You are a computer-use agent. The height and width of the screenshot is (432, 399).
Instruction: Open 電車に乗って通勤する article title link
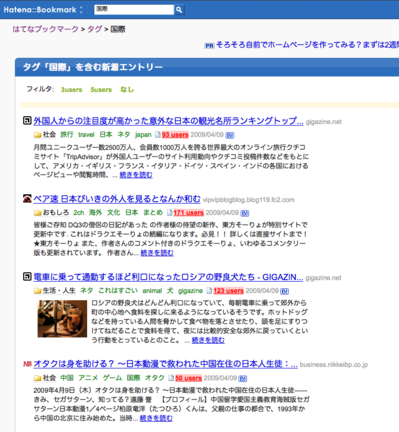coord(168,277)
